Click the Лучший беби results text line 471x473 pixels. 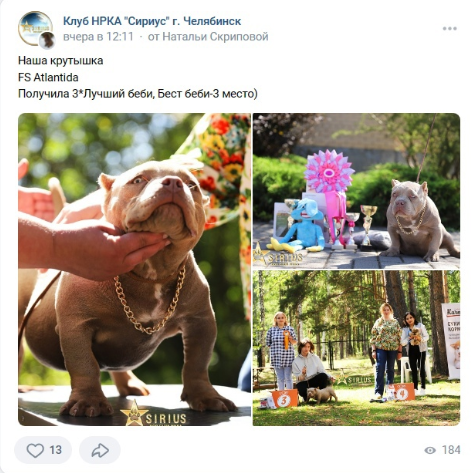click(x=138, y=94)
